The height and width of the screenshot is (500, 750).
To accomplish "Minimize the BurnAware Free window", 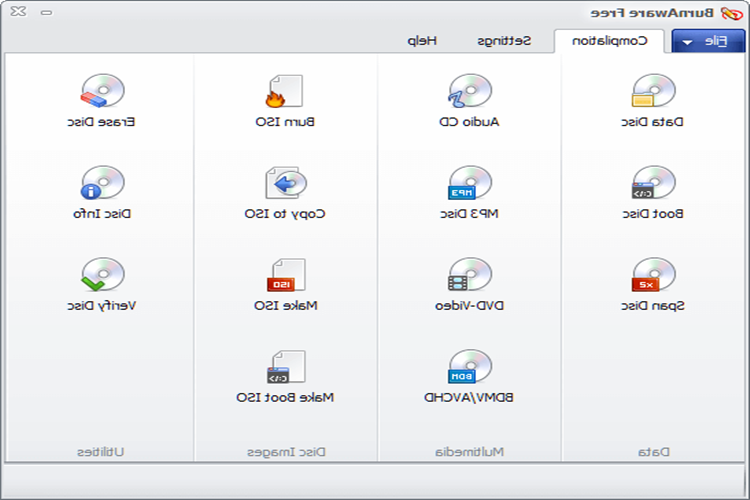I will point(46,13).
